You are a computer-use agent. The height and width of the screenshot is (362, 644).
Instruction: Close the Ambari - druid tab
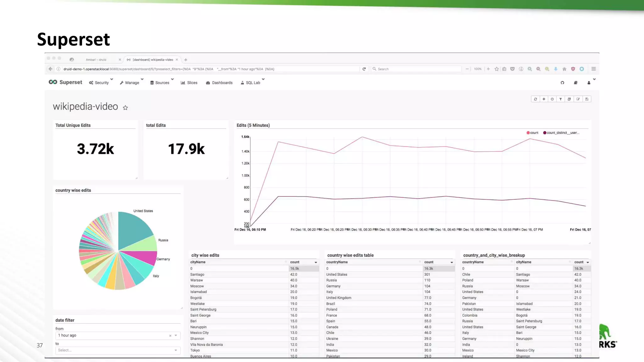tap(120, 60)
